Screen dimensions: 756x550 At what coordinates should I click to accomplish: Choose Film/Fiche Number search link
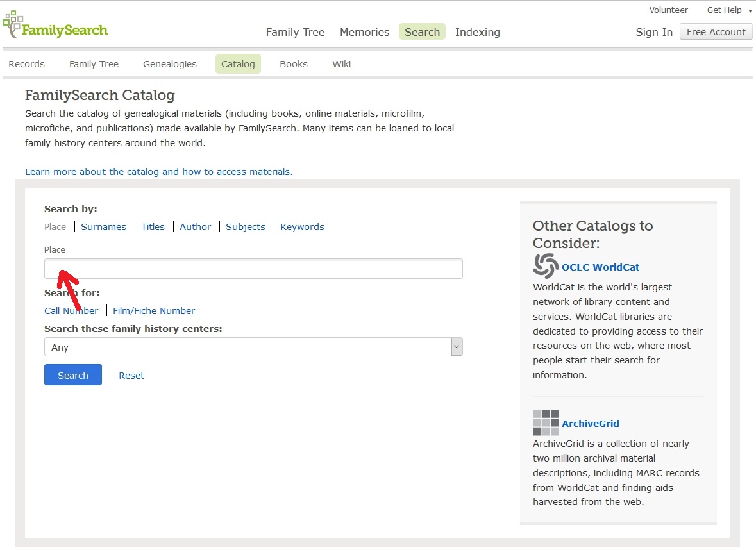click(x=154, y=311)
